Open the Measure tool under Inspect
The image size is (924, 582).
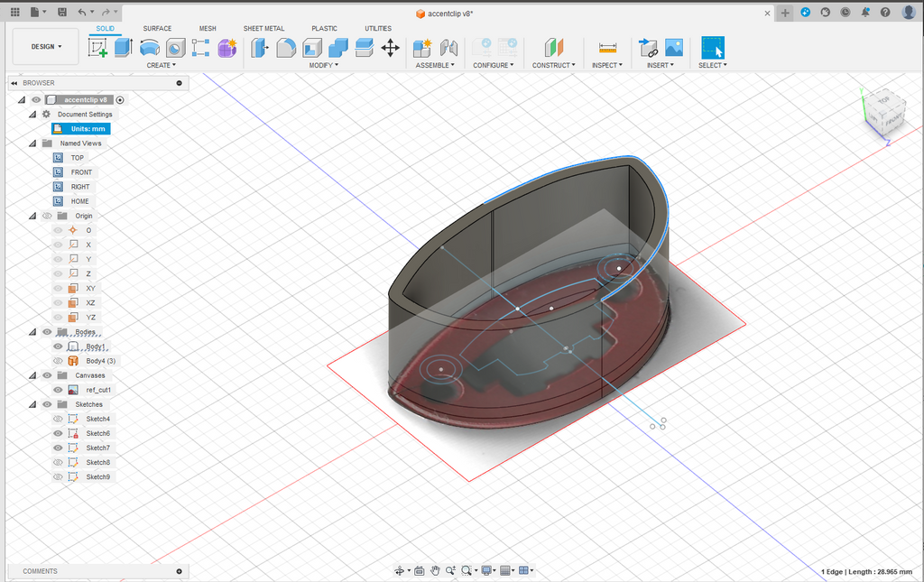click(607, 48)
